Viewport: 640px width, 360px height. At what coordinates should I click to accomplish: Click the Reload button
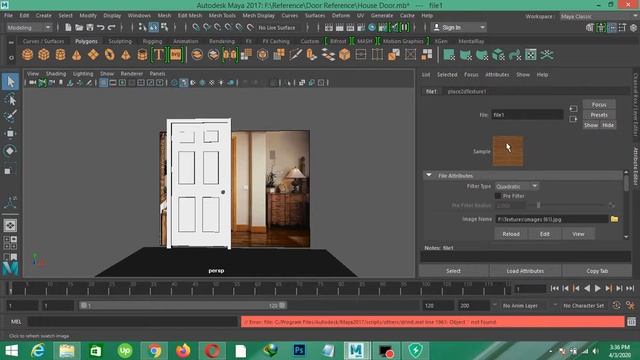click(511, 234)
